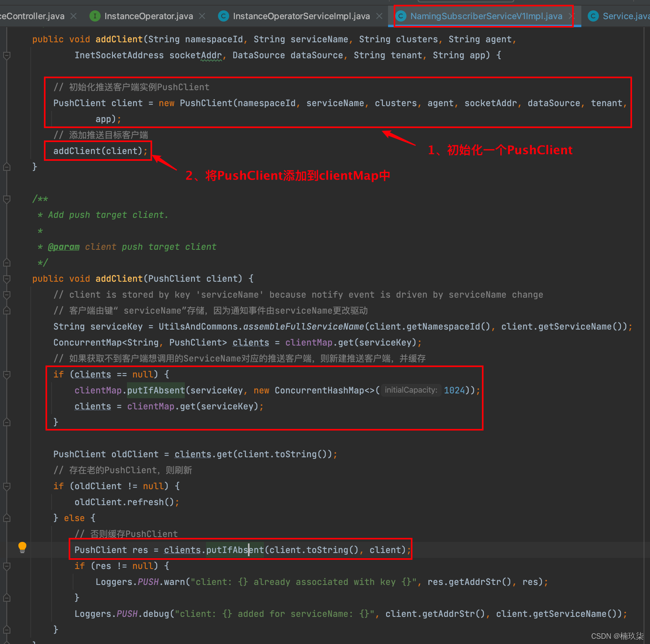The image size is (650, 644).
Task: Click the class icon on InstanceOperatorServiceImpl.java tab
Action: [224, 16]
